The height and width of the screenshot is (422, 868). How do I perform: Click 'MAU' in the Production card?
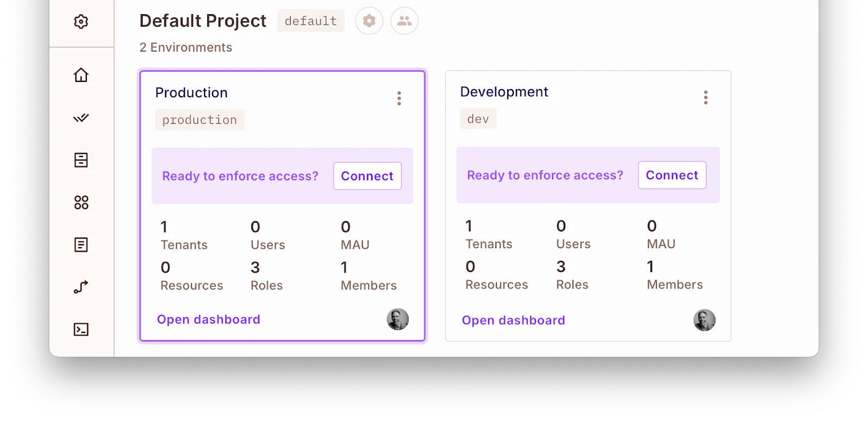pos(355,245)
